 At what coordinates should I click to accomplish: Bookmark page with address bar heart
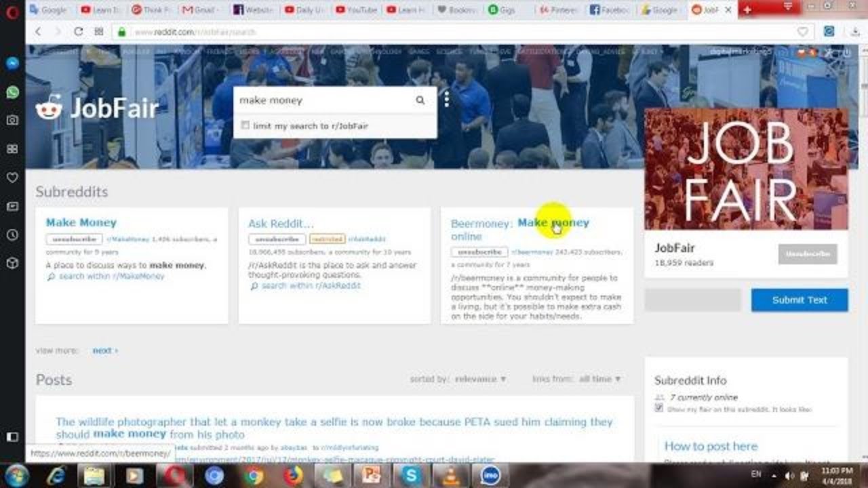tap(803, 32)
